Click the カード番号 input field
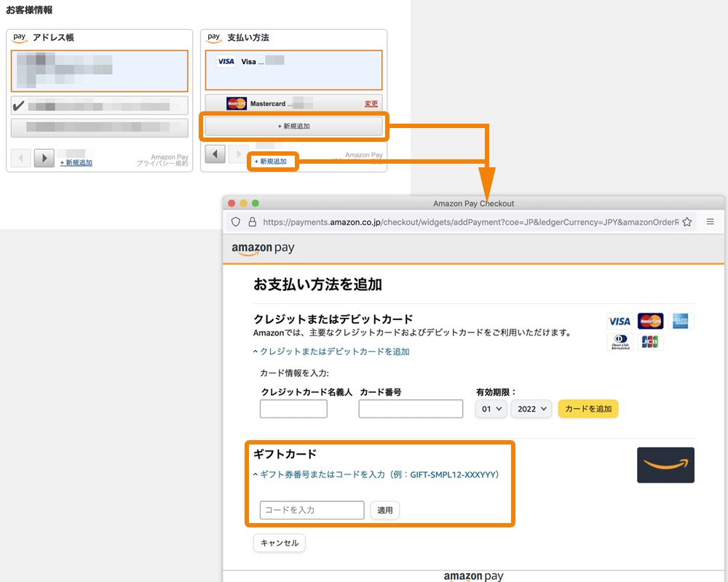 [411, 409]
